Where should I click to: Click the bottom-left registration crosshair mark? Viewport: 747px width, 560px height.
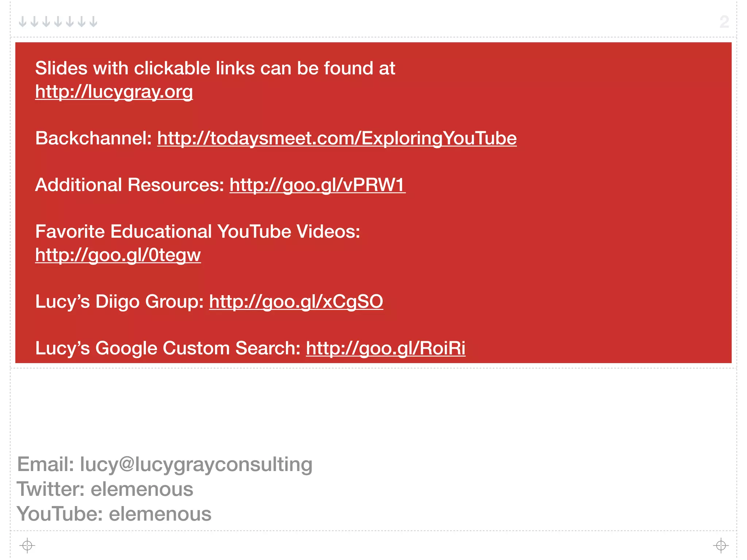pos(27,545)
